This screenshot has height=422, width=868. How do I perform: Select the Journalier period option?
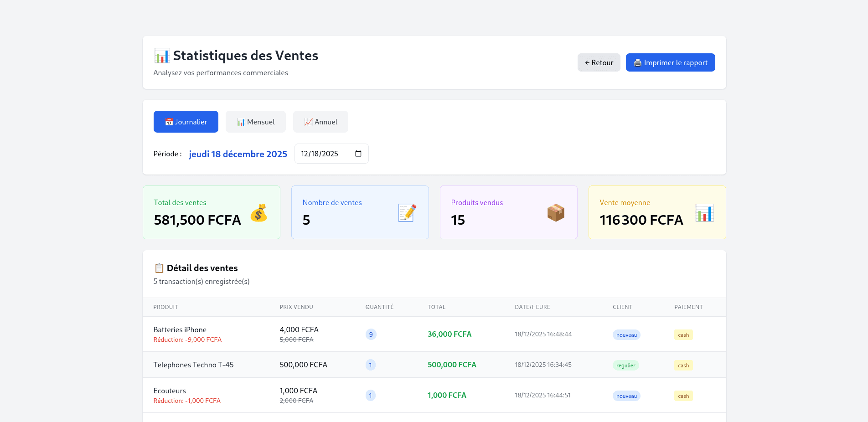click(186, 122)
